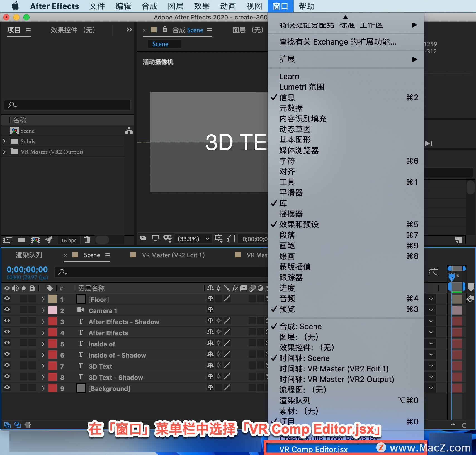Click grid and guide options icon

[219, 238]
